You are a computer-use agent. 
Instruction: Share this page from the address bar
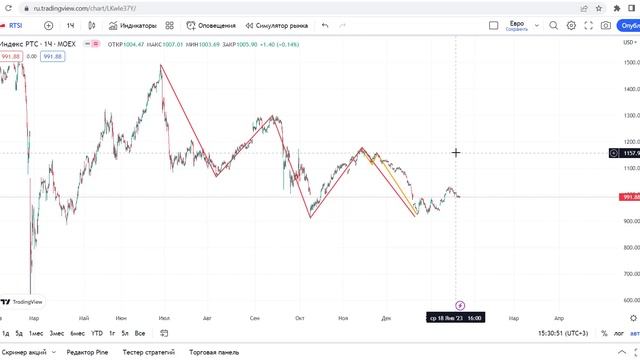(584, 8)
